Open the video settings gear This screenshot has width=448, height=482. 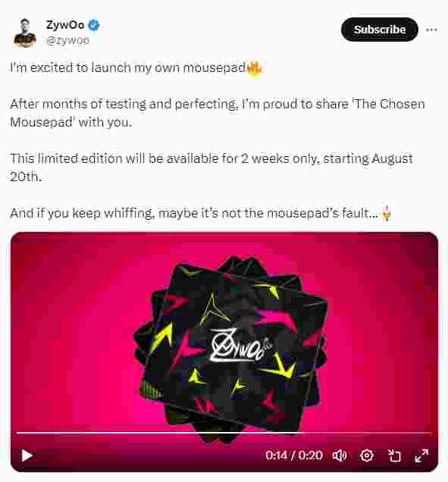pyautogui.click(x=367, y=455)
